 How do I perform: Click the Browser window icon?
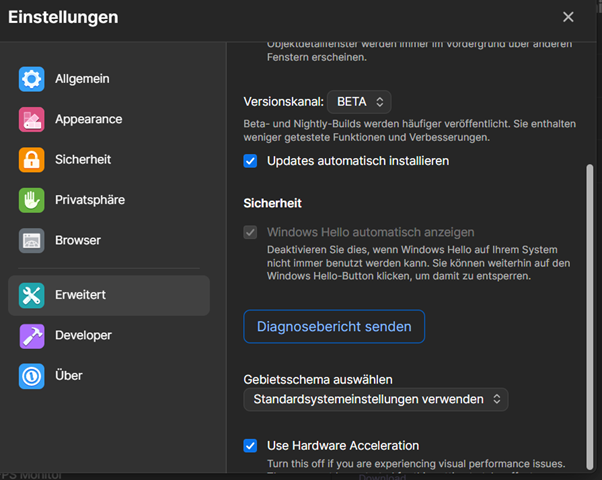point(32,240)
